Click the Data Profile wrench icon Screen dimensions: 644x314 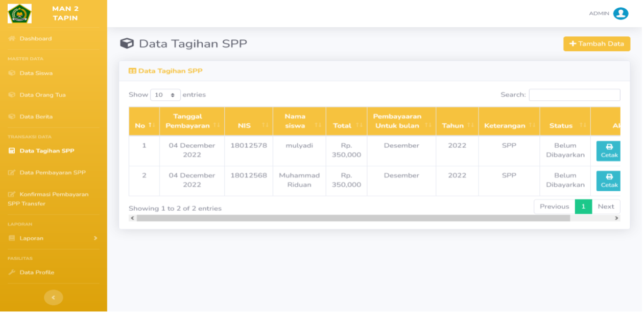12,273
